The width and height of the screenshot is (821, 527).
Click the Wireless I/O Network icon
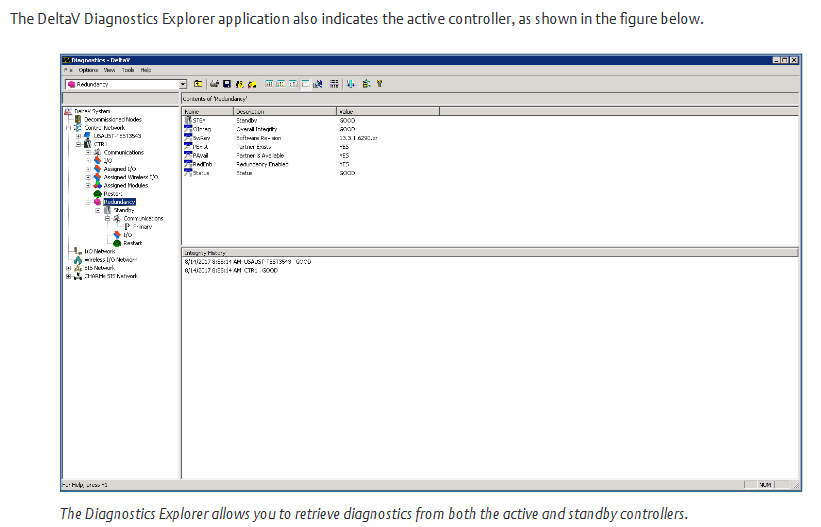(78, 260)
